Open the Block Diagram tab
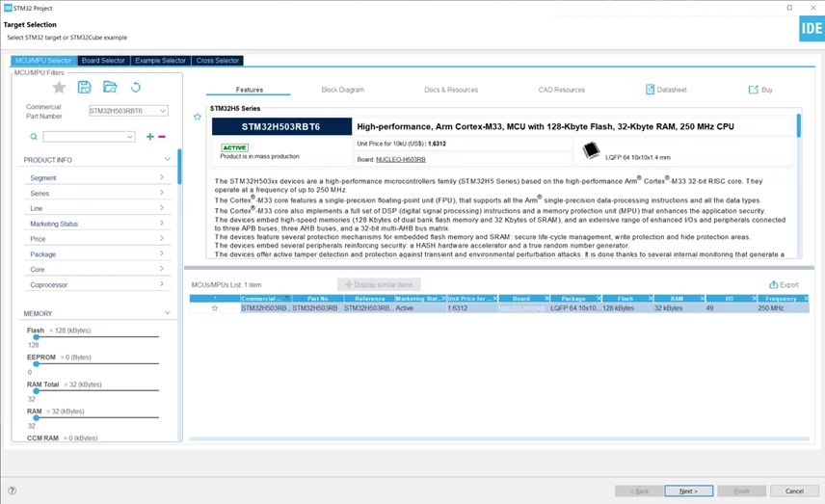The height and width of the screenshot is (504, 825). [342, 90]
